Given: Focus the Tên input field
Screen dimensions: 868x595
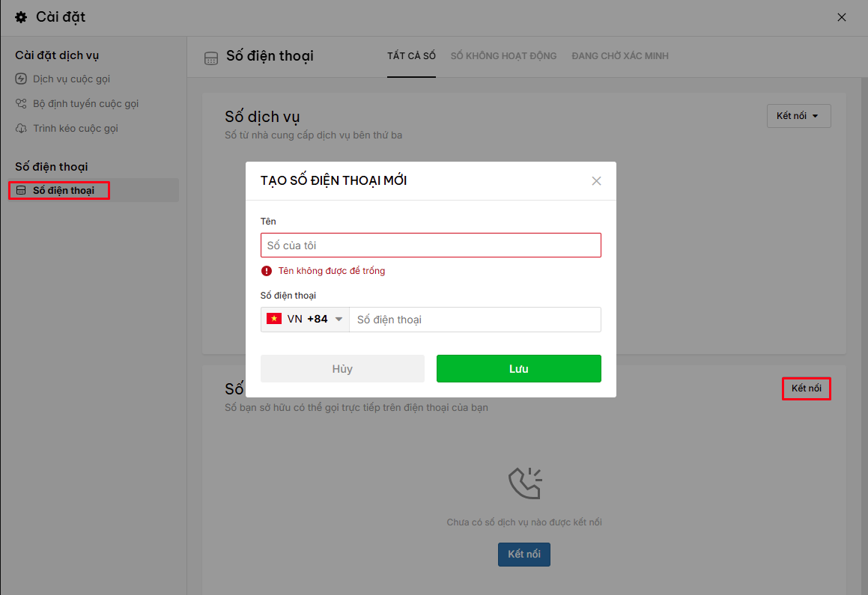Looking at the screenshot, I should (431, 245).
